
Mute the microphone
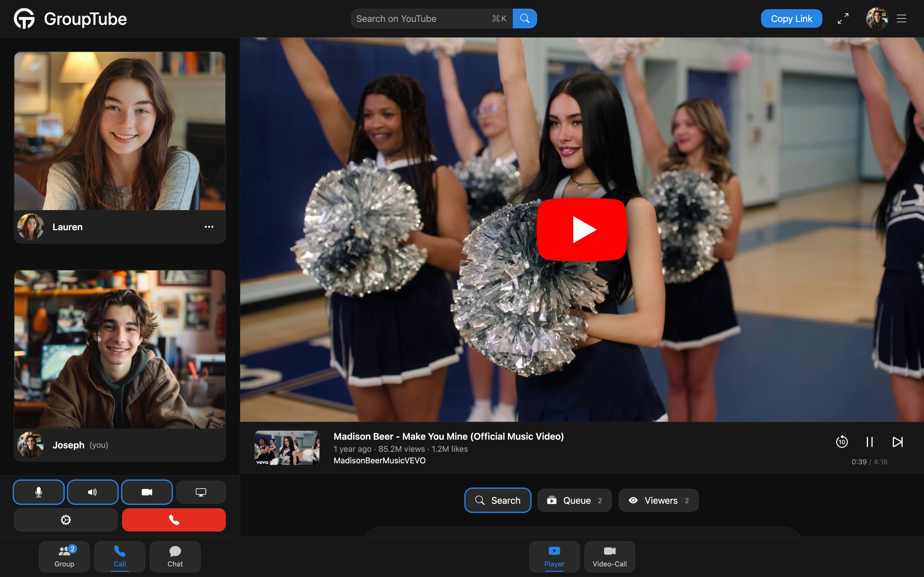[x=38, y=492]
